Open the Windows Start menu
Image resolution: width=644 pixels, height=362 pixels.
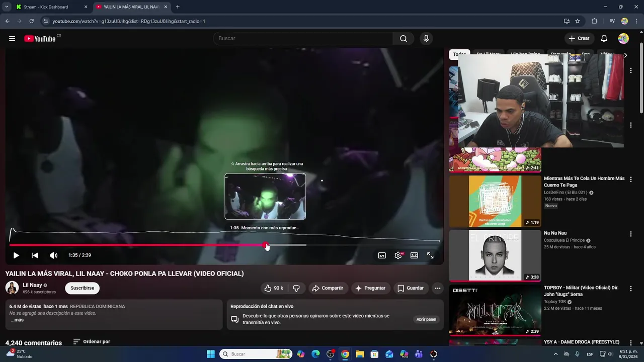(211, 354)
